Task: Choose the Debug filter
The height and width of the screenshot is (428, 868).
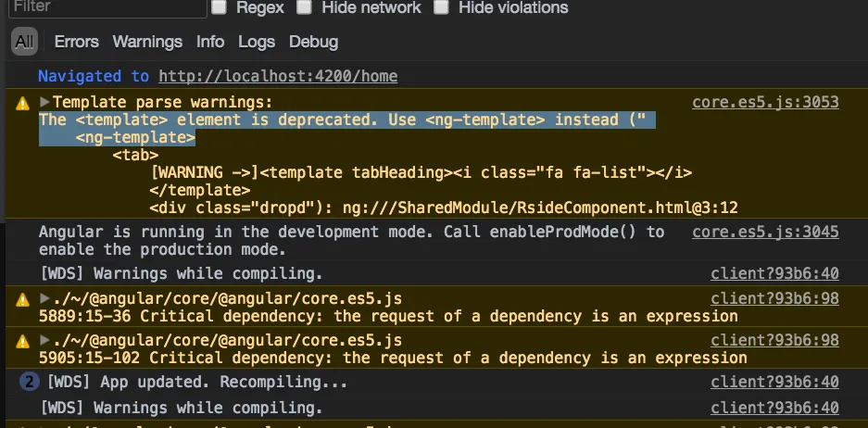Action: [313, 42]
